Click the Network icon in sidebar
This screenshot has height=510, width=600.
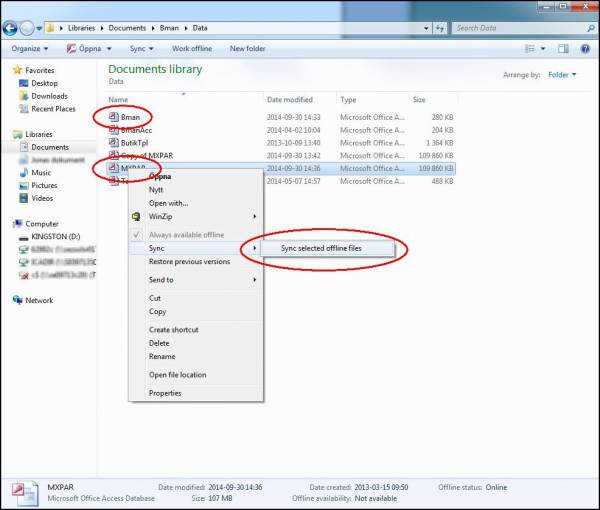coord(18,300)
